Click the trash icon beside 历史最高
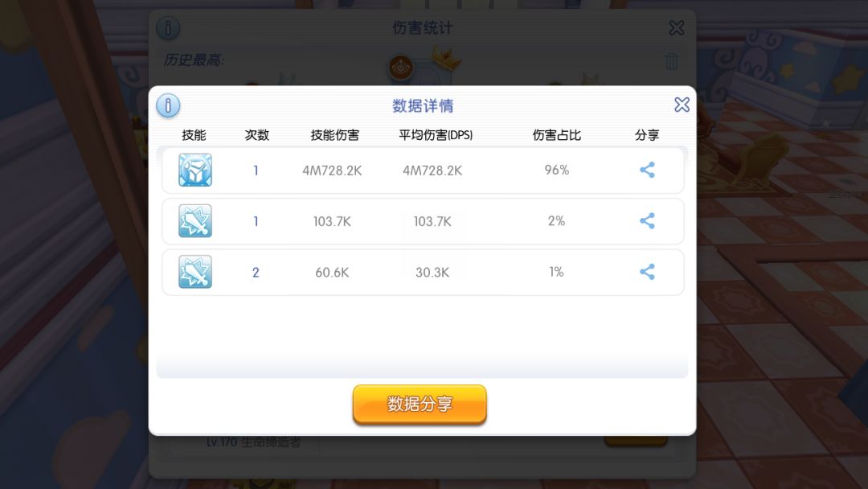Screen dimensions: 868x489 click(x=671, y=60)
